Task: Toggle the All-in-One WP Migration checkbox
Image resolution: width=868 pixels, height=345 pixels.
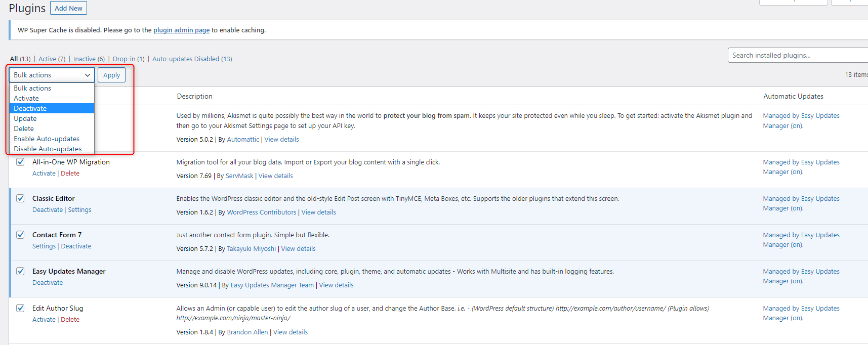Action: (20, 162)
